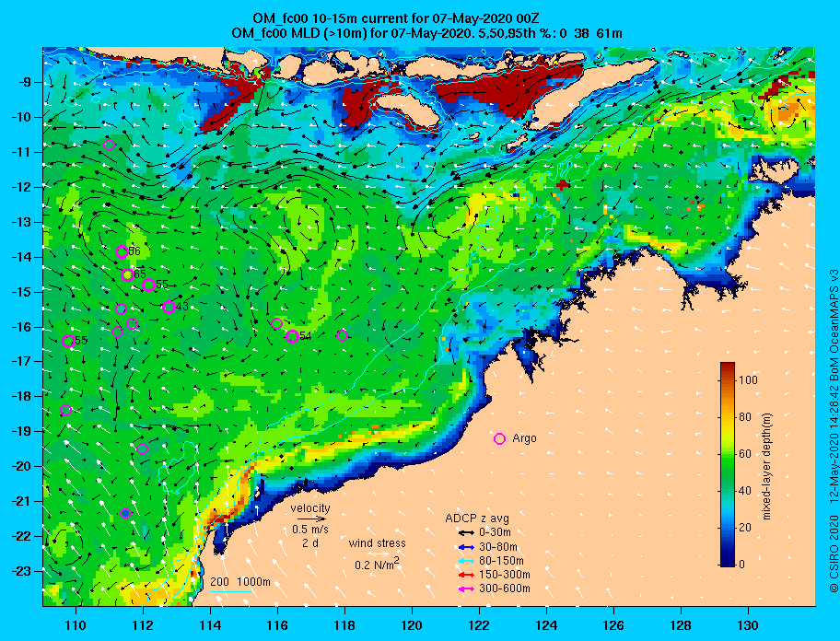The image size is (840, 641).
Task: Click the '80' tick on the colorbar
Action: 744,417
